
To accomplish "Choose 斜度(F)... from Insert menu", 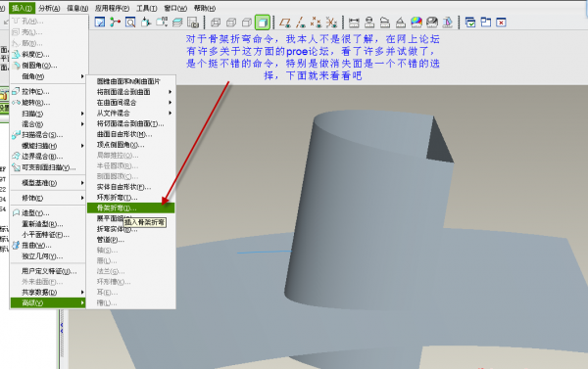I will tap(49, 54).
